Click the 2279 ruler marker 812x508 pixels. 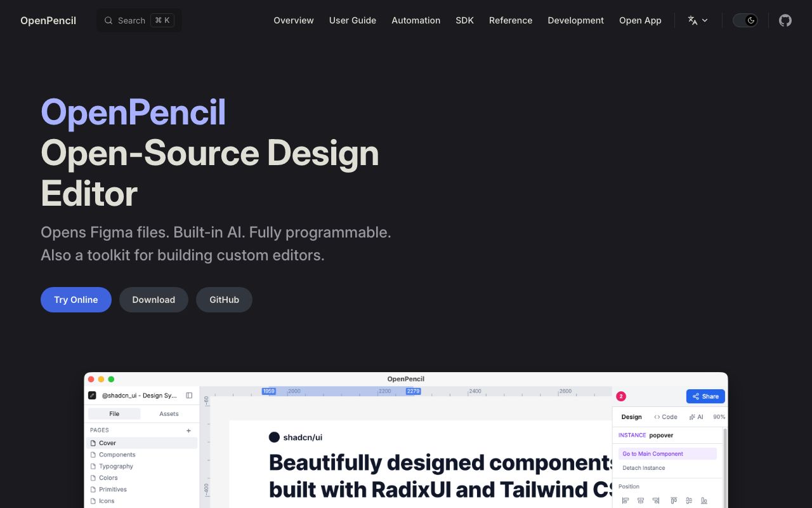pos(414,391)
